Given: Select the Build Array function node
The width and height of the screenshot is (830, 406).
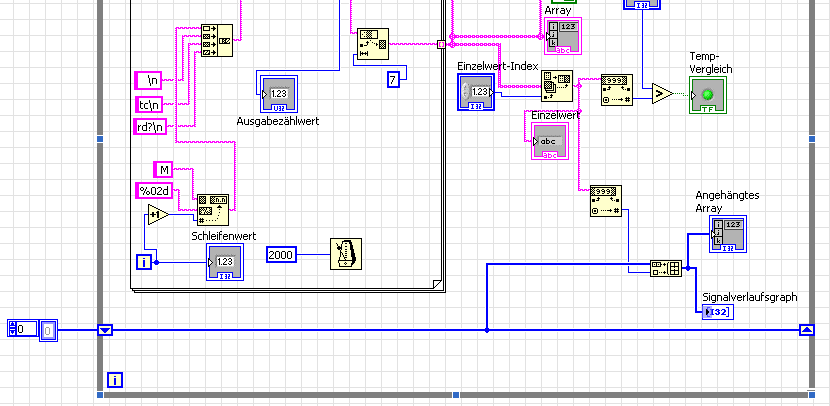Looking at the screenshot, I should 666,268.
